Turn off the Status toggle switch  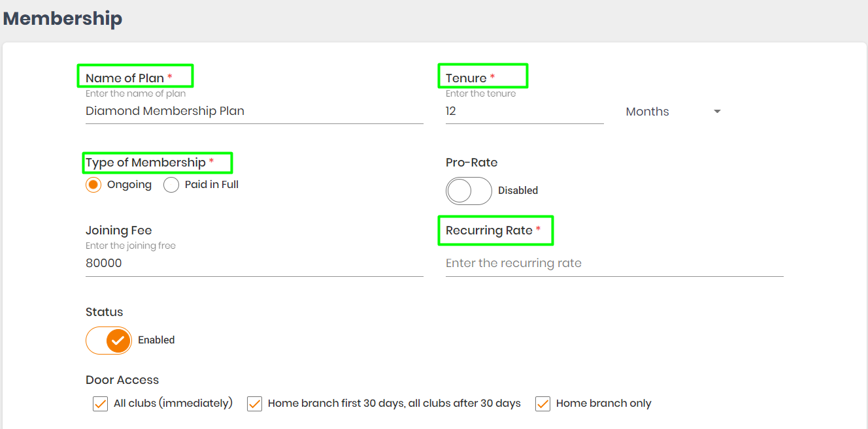click(x=108, y=340)
